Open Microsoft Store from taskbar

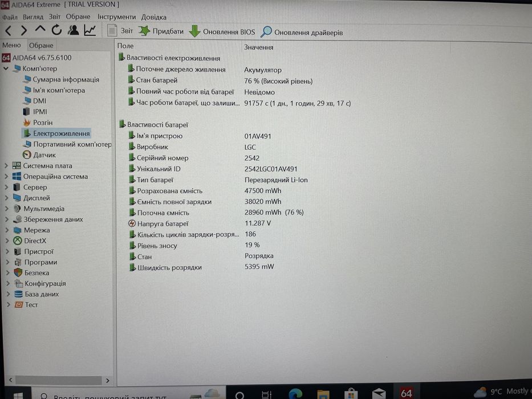[x=351, y=394]
